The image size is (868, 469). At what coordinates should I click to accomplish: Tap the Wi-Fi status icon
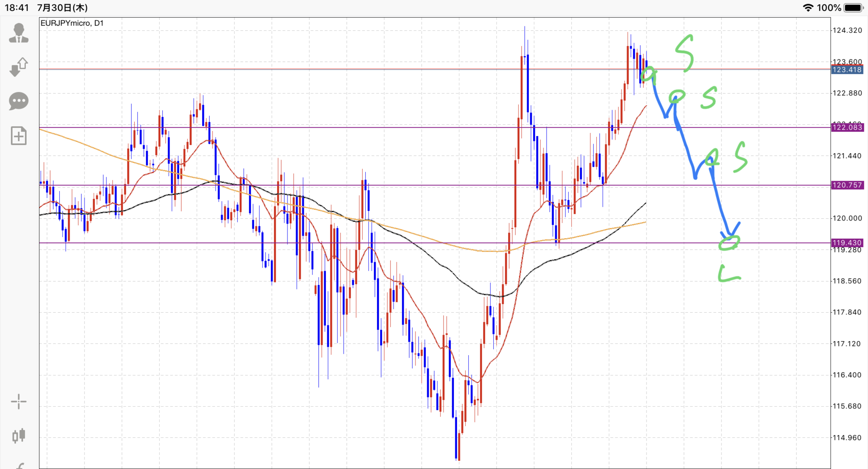point(808,8)
